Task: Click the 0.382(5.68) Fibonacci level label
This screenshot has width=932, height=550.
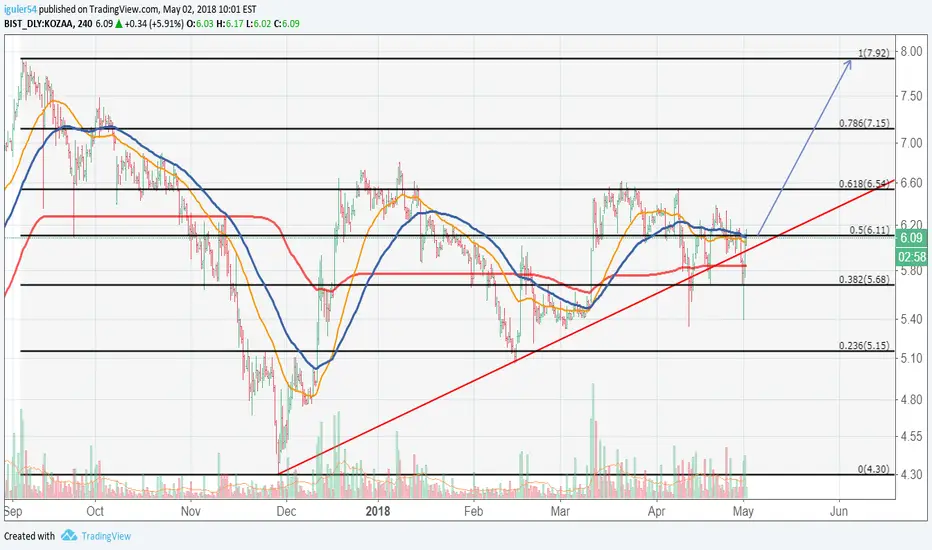Action: (x=864, y=279)
